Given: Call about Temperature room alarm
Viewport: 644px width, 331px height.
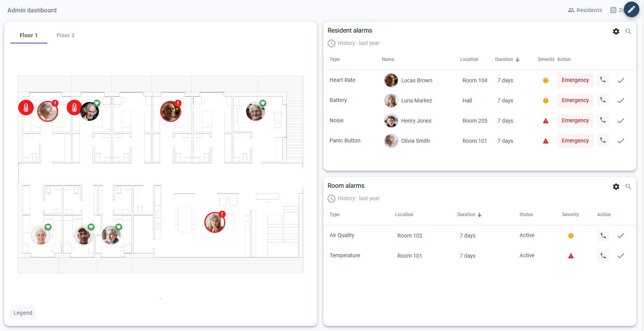Looking at the screenshot, I should [603, 256].
